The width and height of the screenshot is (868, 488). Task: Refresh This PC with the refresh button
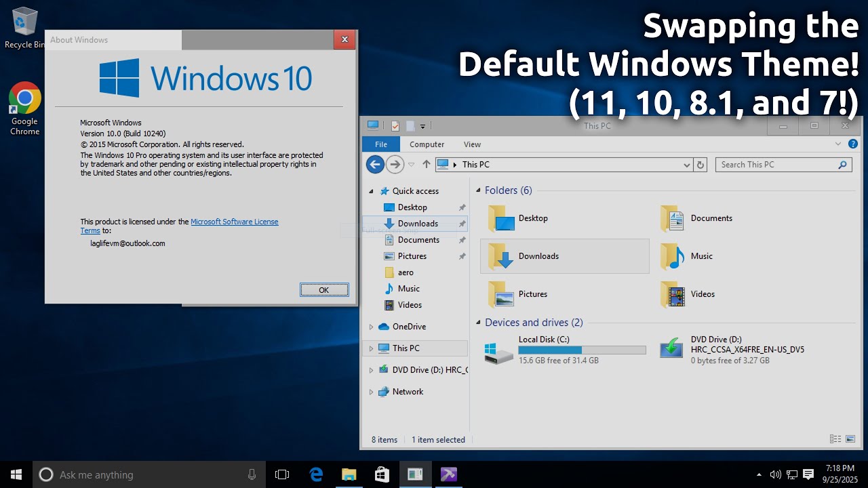coord(701,165)
